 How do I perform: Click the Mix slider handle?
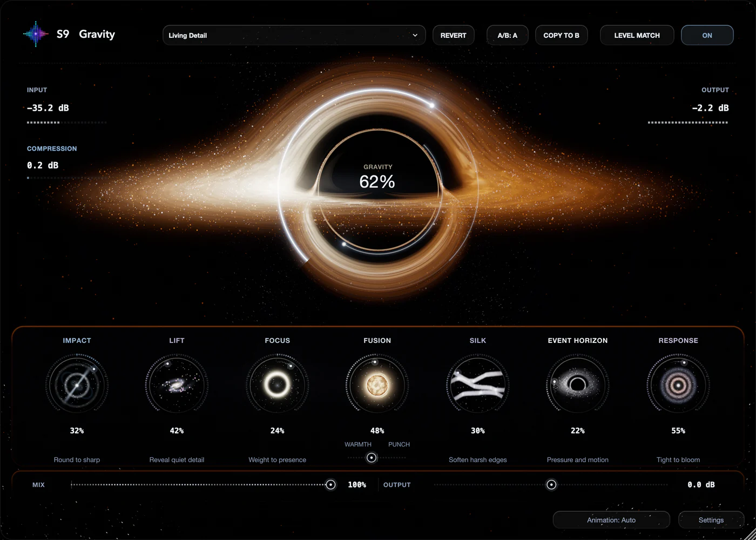pos(330,485)
